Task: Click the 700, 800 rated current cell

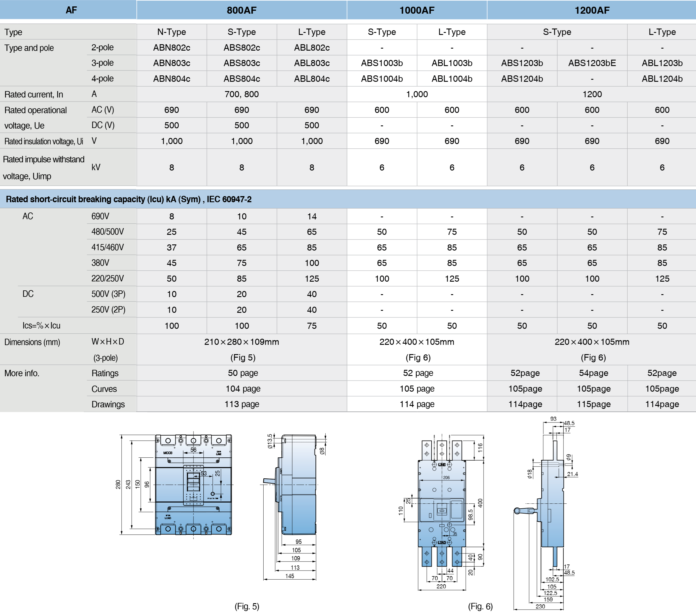Action: tap(242, 94)
